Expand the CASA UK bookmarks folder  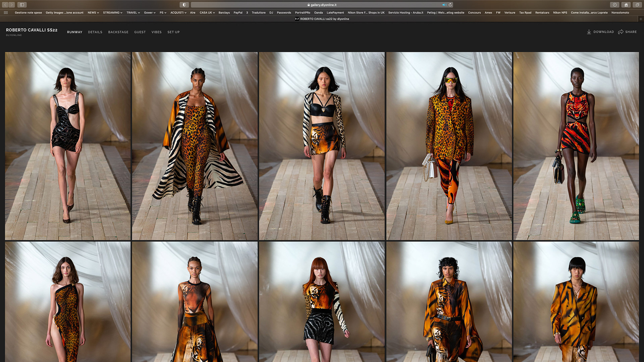click(207, 12)
